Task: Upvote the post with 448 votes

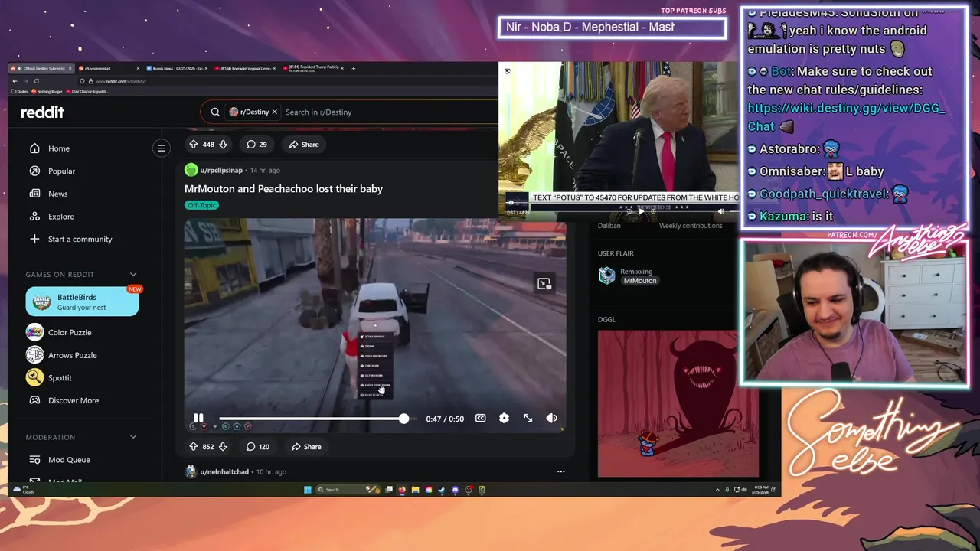Action: point(193,144)
